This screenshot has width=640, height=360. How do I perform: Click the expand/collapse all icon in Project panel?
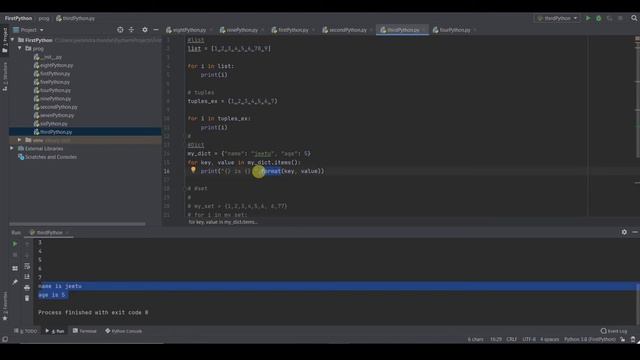point(131,30)
